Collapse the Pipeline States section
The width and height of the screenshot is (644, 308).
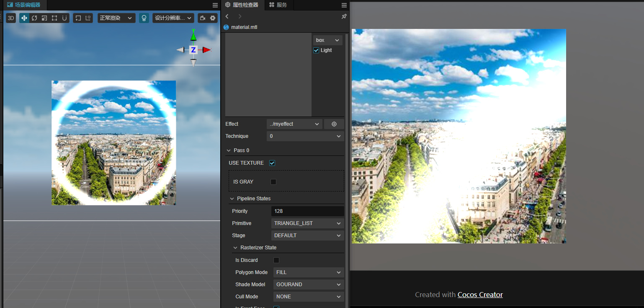[232, 199]
